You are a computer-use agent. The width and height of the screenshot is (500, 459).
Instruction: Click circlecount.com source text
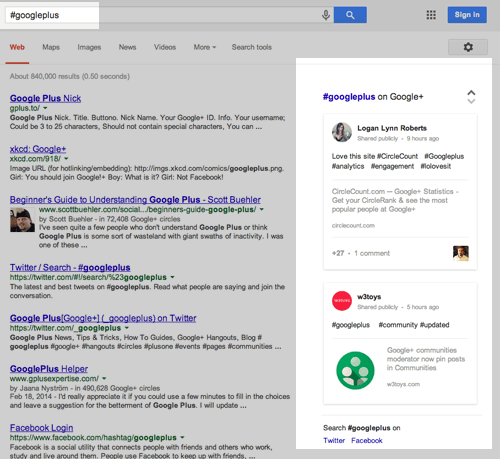pyautogui.click(x=353, y=226)
